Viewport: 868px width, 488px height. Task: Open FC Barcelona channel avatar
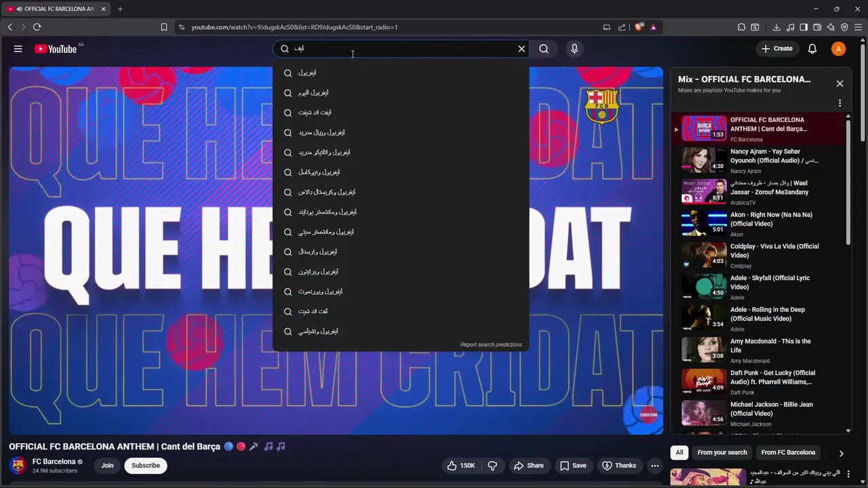[18, 466]
